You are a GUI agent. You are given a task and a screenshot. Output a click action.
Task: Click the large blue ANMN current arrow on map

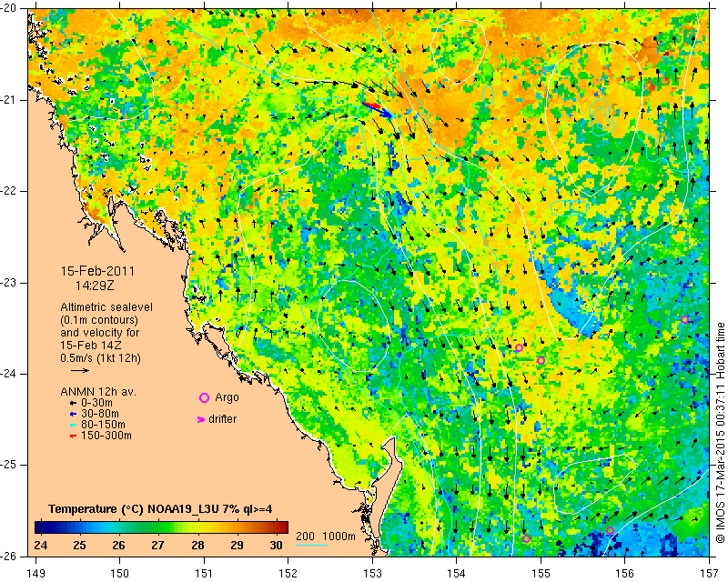coord(378,109)
